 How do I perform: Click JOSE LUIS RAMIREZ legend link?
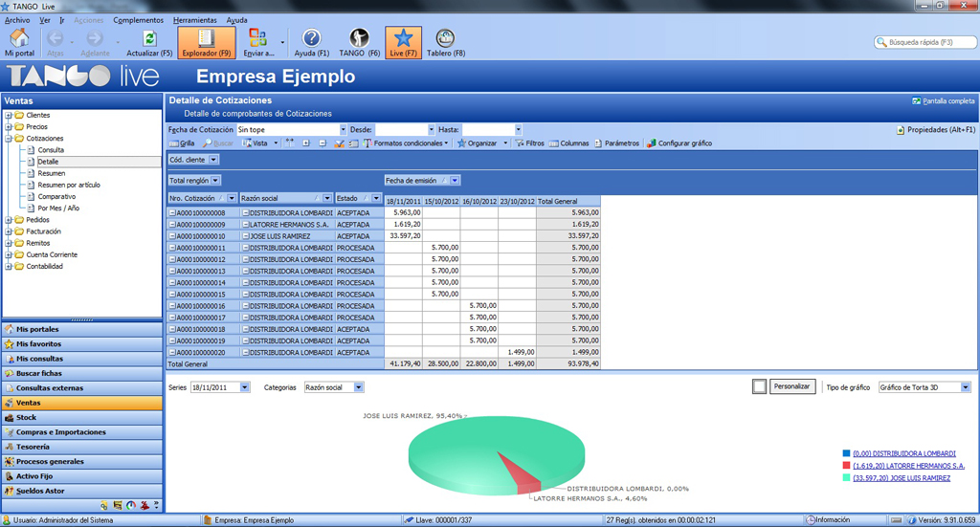pos(902,478)
